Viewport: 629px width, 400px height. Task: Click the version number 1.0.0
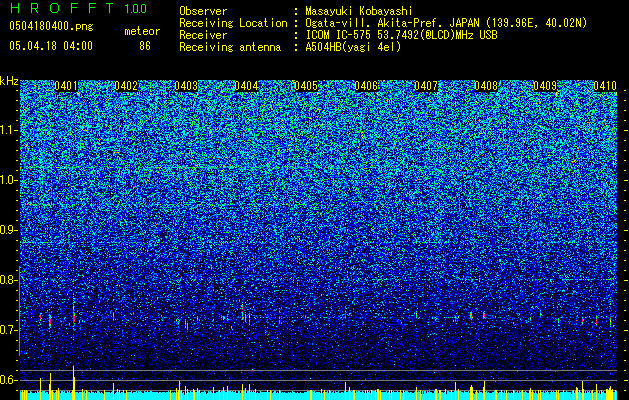pos(135,9)
